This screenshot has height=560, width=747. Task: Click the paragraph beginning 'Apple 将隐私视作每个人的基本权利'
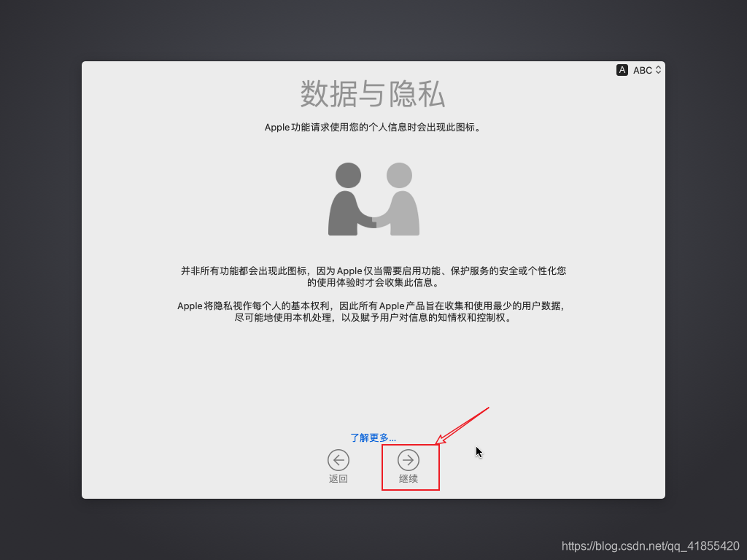(372, 311)
